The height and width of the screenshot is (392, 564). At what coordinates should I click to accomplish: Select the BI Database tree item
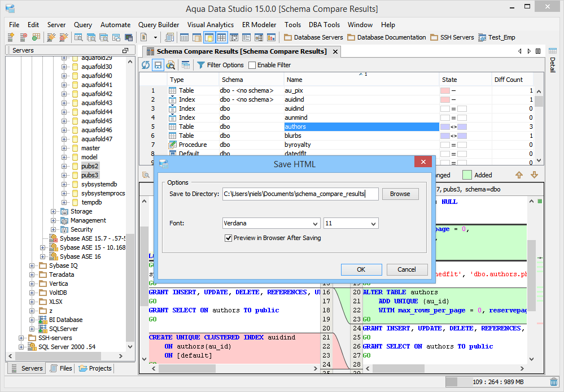click(66, 320)
